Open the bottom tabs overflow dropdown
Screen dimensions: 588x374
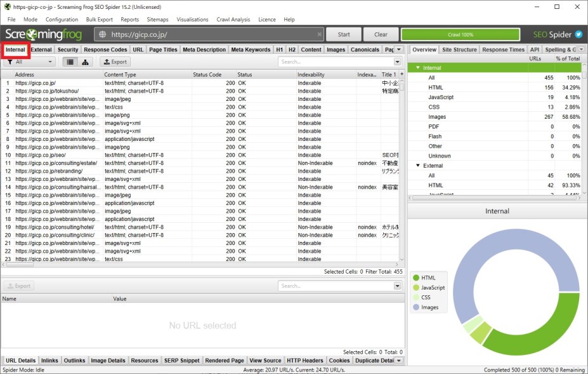click(398, 361)
